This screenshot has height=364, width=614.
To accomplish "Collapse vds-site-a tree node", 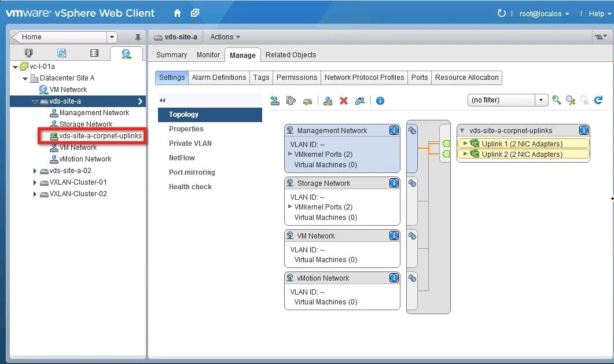I will pyautogui.click(x=35, y=102).
